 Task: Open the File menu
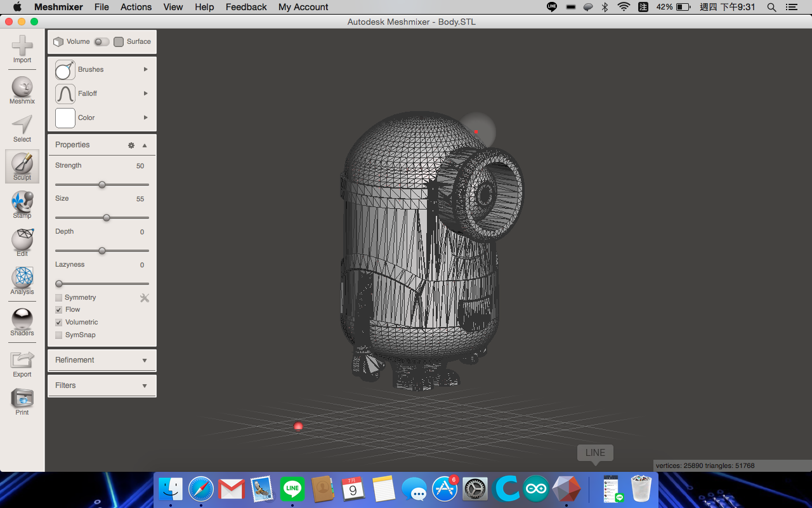click(x=101, y=7)
